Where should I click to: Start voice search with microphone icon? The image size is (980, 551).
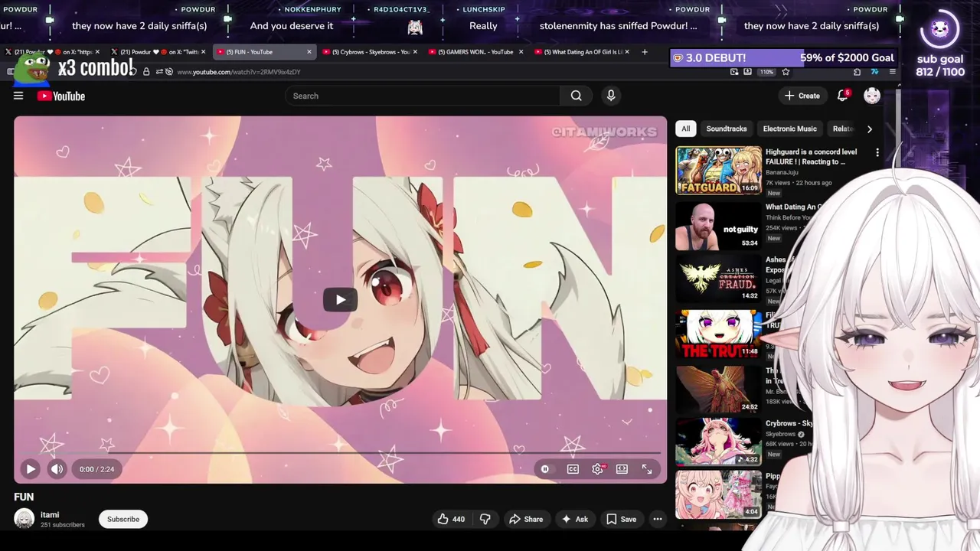coord(611,96)
